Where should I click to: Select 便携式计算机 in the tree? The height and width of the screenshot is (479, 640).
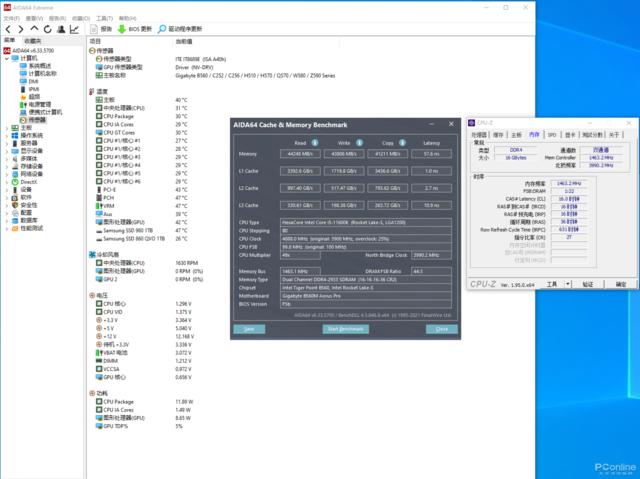pos(41,112)
